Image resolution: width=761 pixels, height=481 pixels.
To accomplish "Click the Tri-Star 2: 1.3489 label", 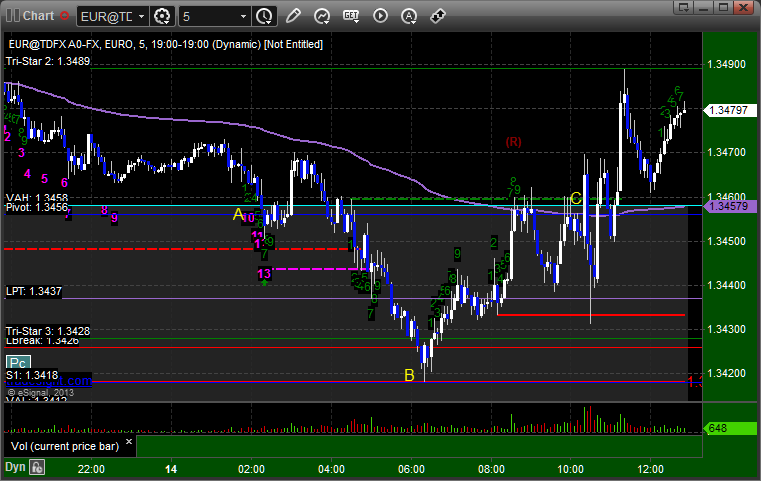I will point(48,61).
